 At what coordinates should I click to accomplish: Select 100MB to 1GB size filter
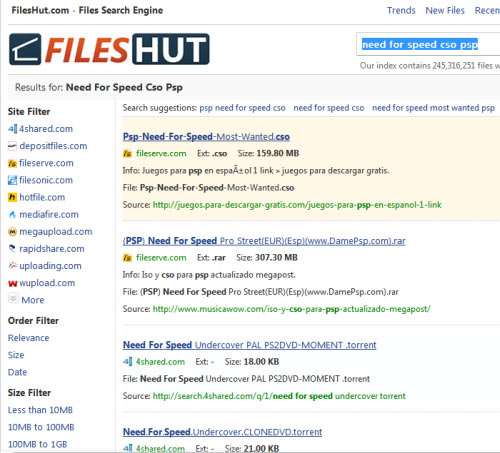[x=38, y=444]
